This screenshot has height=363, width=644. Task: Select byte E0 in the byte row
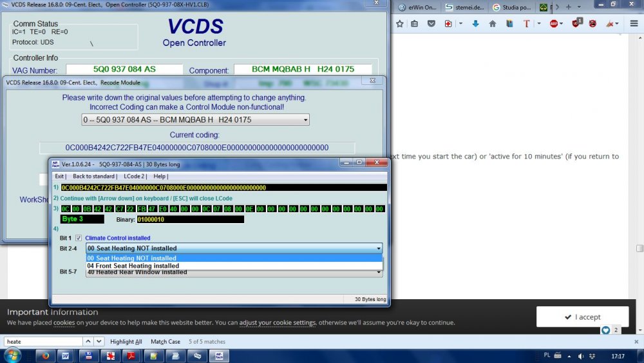tap(163, 209)
